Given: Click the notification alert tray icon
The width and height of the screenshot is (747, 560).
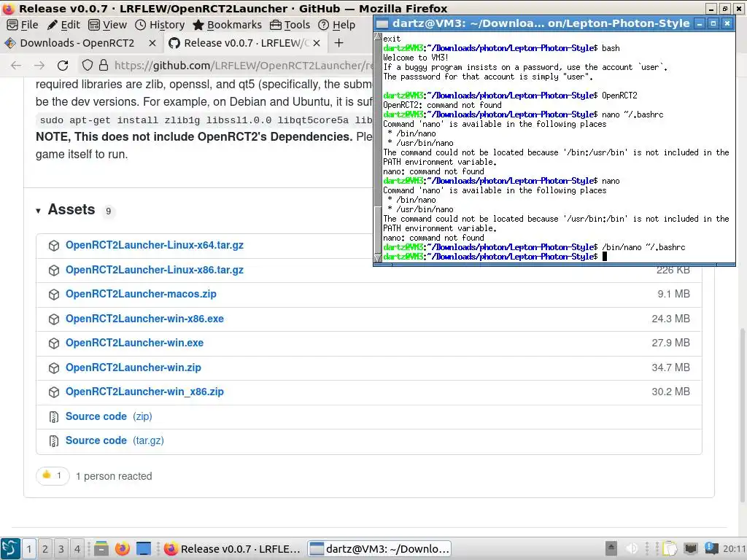Looking at the screenshot, I should (x=712, y=548).
